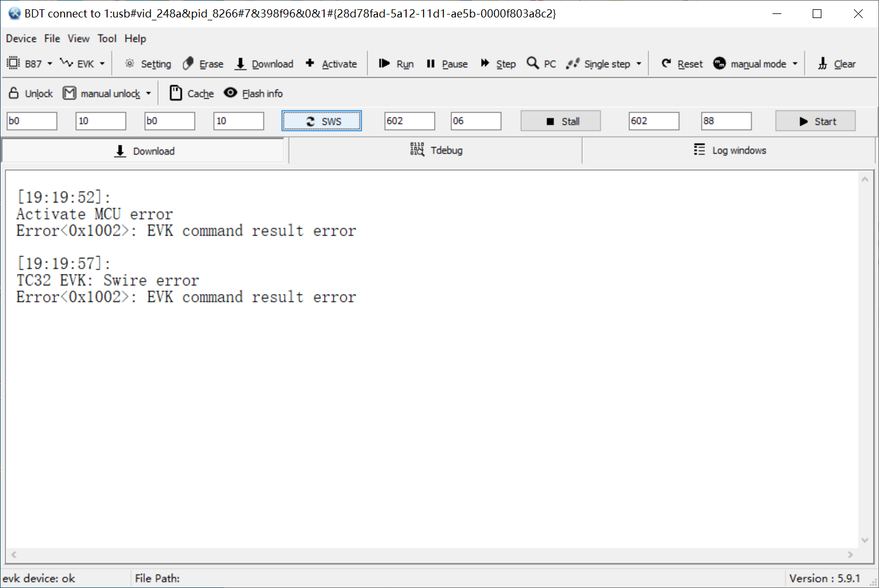Viewport: 879px width, 588px height.
Task: Open the File menu
Action: tap(52, 38)
